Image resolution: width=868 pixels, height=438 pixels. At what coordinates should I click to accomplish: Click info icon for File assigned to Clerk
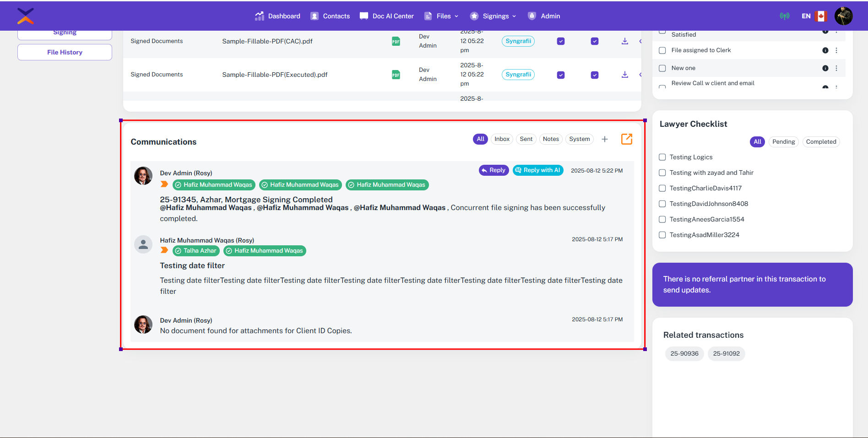coord(825,50)
